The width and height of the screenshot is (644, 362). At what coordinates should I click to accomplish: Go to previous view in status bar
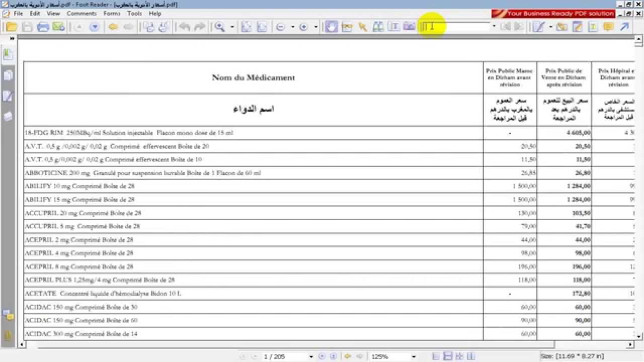pos(347,356)
